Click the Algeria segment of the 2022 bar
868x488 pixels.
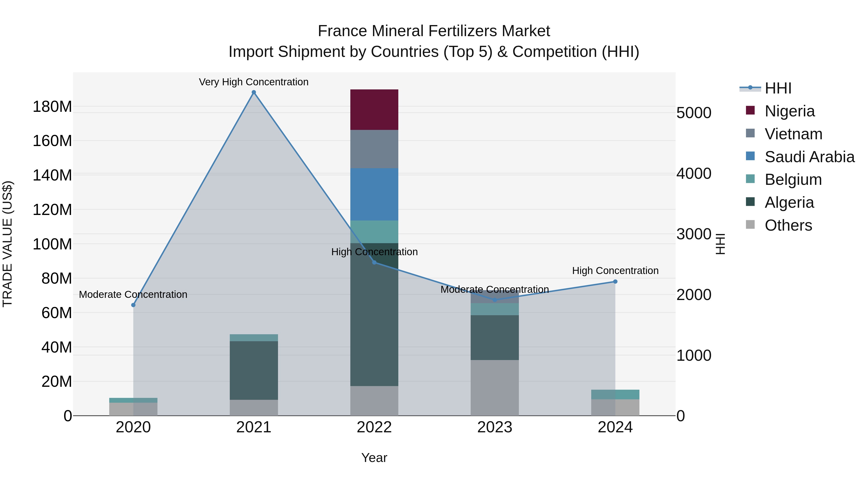[374, 314]
